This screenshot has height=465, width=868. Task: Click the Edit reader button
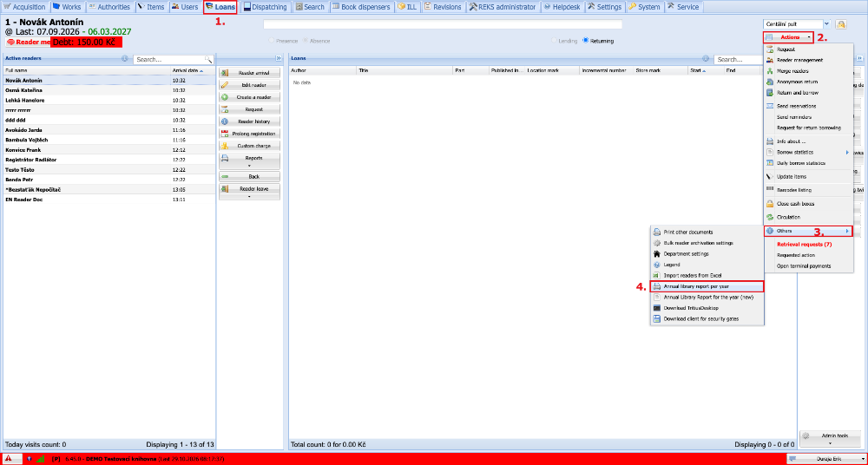[250, 85]
